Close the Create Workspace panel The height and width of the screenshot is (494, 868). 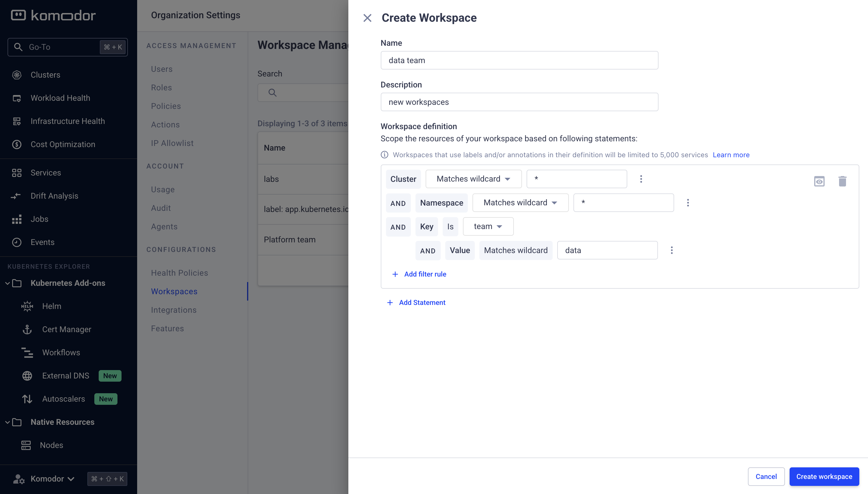[x=367, y=18]
